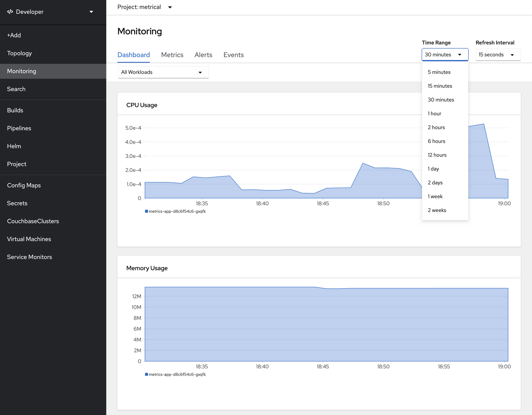Collapse the Time Range 30 minutes dropdown
The height and width of the screenshot is (415, 532).
[x=445, y=55]
